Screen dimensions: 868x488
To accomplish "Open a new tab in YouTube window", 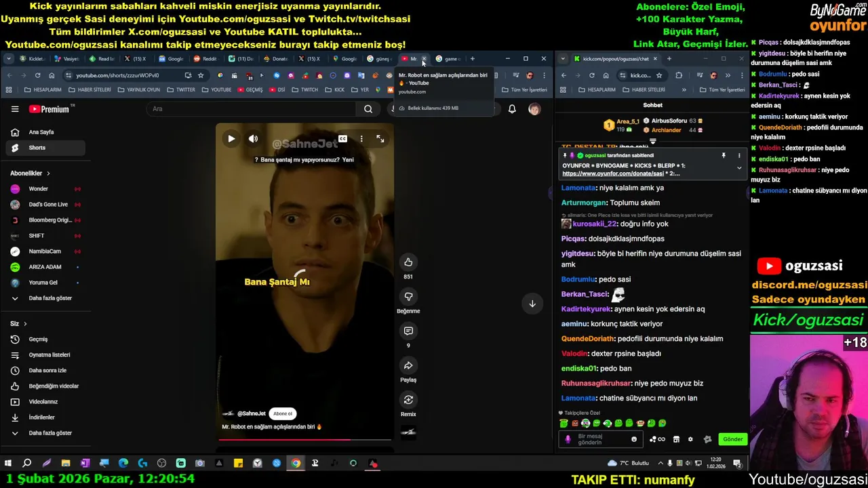I will (473, 59).
